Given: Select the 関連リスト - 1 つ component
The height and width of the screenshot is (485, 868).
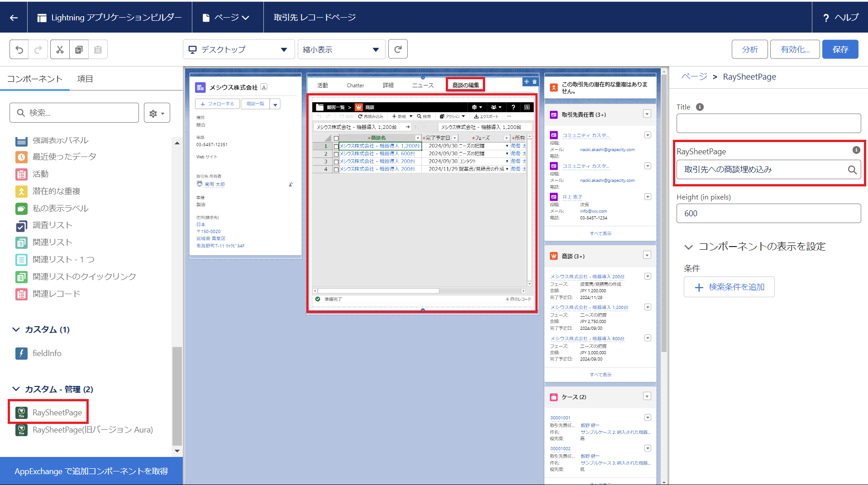Looking at the screenshot, I should click(x=55, y=259).
